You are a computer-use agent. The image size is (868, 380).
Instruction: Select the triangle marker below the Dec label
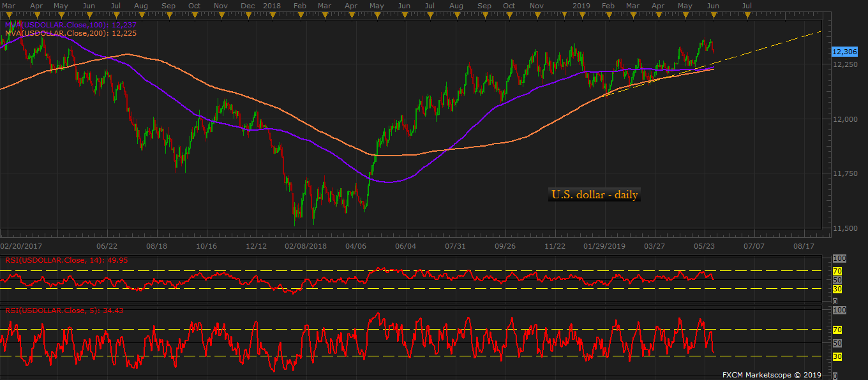[248, 14]
